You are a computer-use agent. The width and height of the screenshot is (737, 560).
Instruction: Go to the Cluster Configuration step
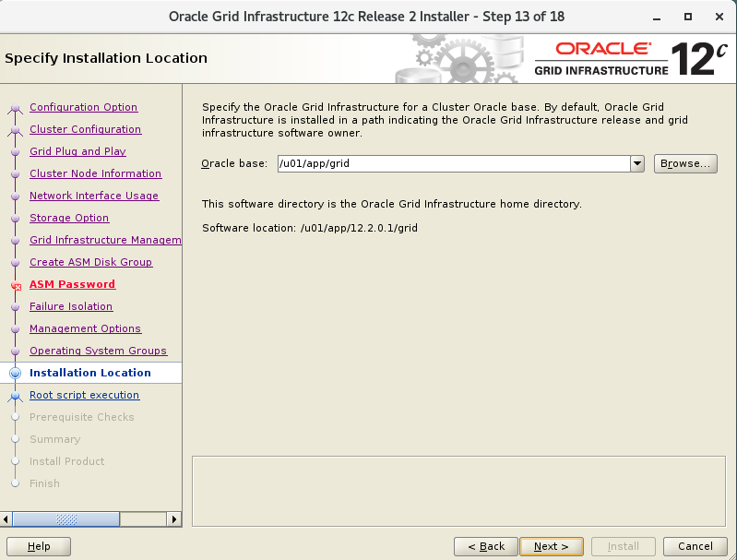[x=85, y=129]
